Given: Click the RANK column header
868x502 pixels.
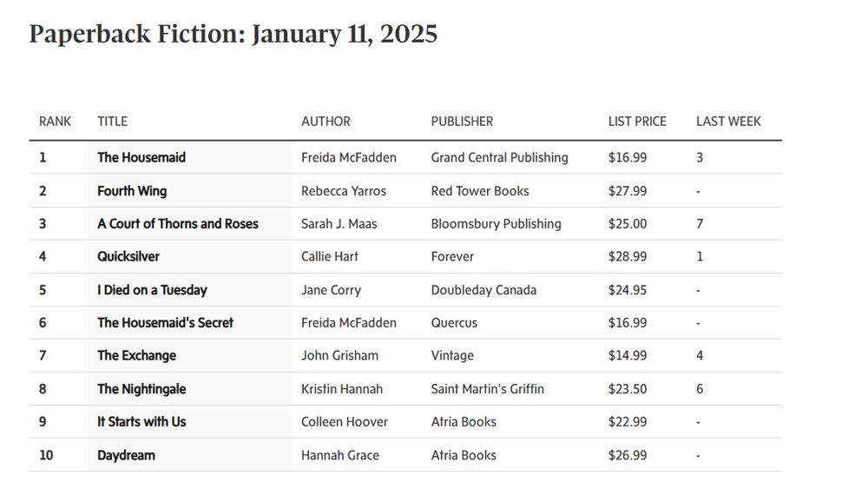Looking at the screenshot, I should pos(55,122).
